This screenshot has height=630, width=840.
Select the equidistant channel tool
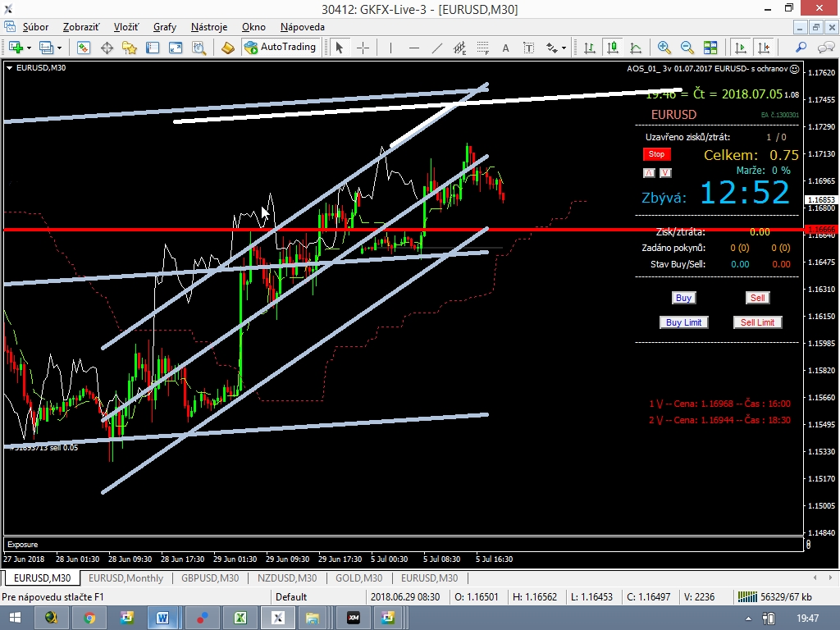459,48
